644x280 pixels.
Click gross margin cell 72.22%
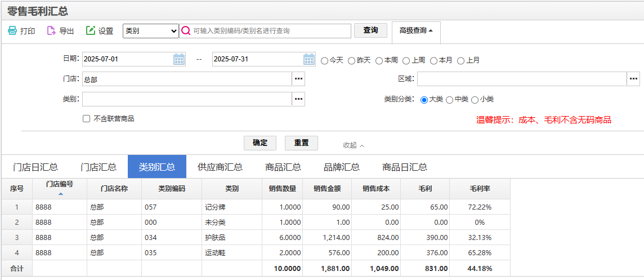click(480, 207)
